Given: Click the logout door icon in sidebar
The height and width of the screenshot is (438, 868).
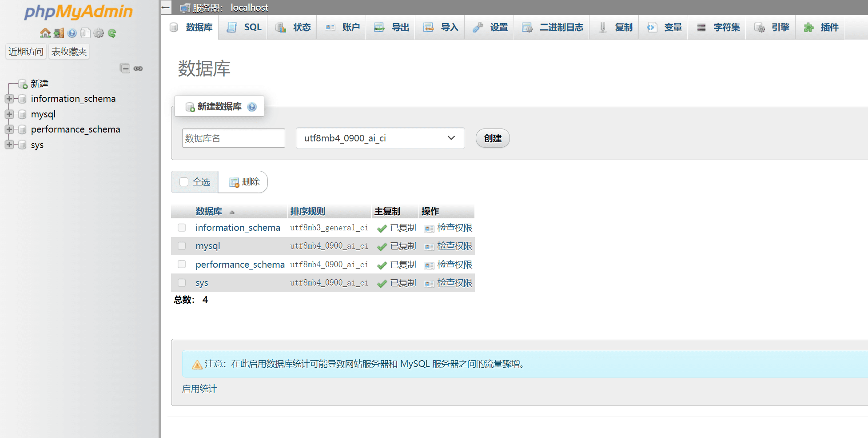Looking at the screenshot, I should (58, 33).
